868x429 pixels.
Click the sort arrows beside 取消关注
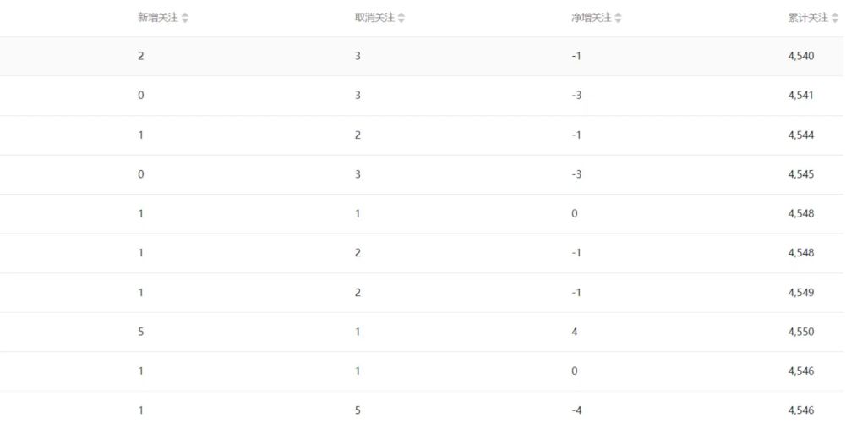click(401, 19)
